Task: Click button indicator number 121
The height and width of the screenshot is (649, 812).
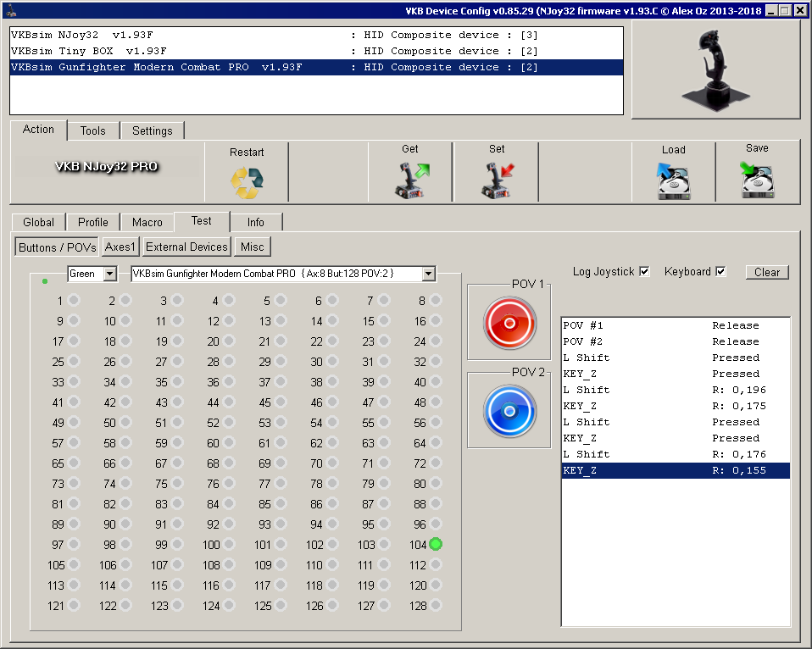Action: coord(74,604)
